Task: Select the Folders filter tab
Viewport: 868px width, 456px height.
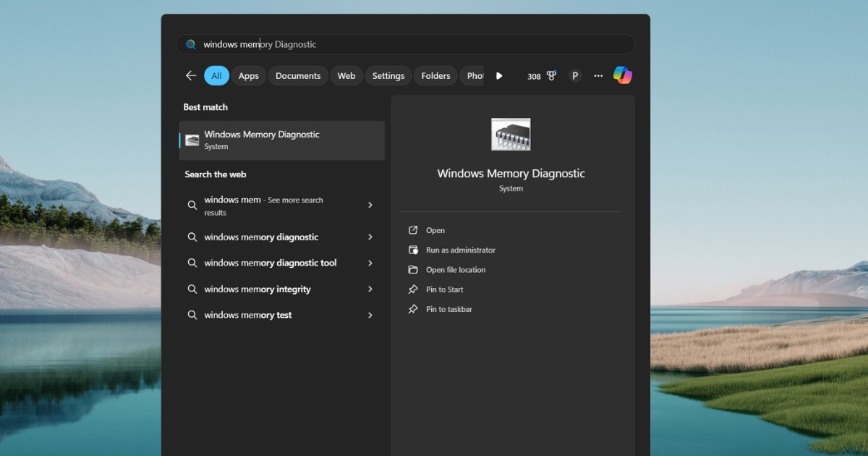Action: coord(435,76)
